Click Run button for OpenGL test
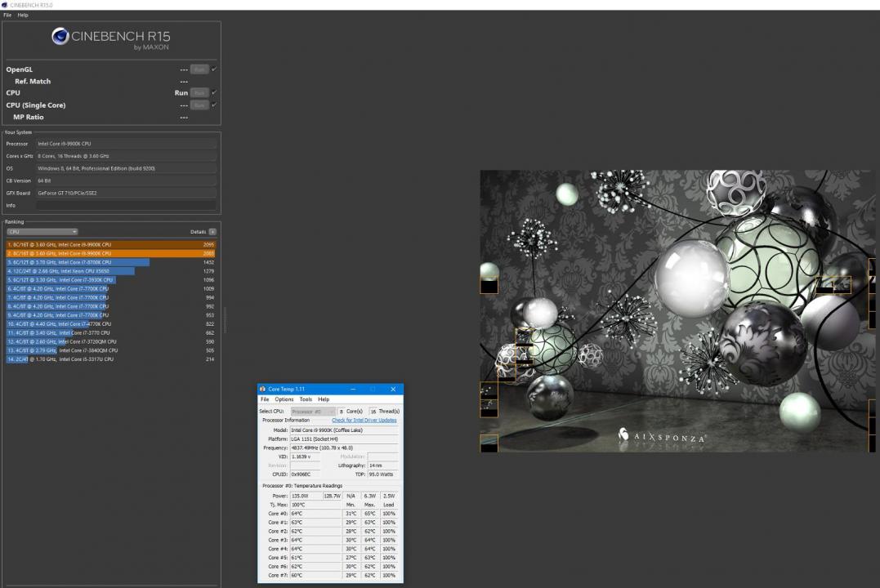Screen dimensions: 880x588 pyautogui.click(x=199, y=69)
